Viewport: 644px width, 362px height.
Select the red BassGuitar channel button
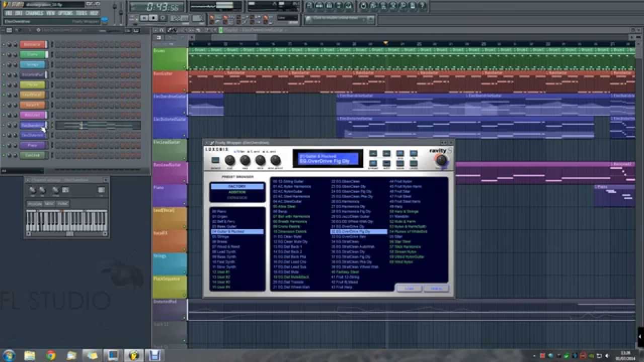(x=33, y=45)
